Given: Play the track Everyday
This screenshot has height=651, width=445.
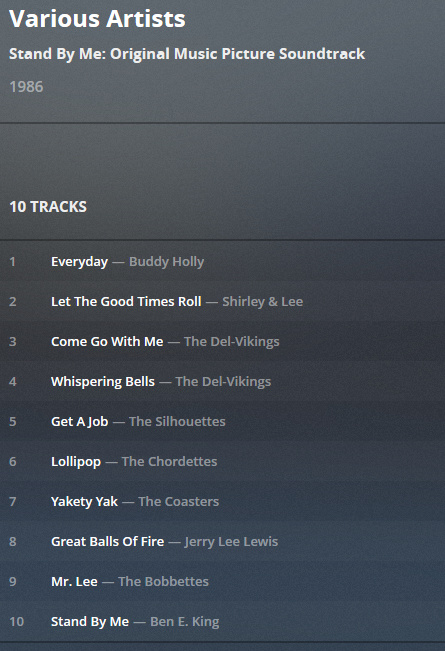Looking at the screenshot, I should click(79, 262).
